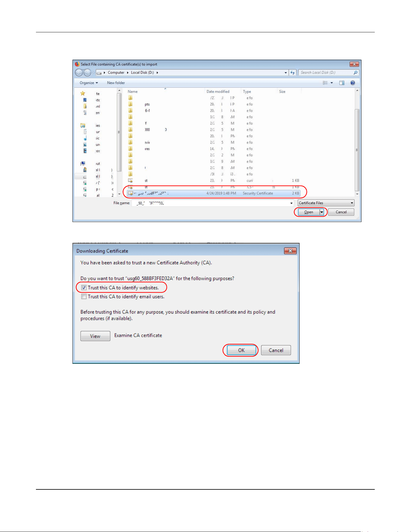
Task: Click the arrow after 'Local Disk (D:)'
Action: pyautogui.click(x=157, y=73)
